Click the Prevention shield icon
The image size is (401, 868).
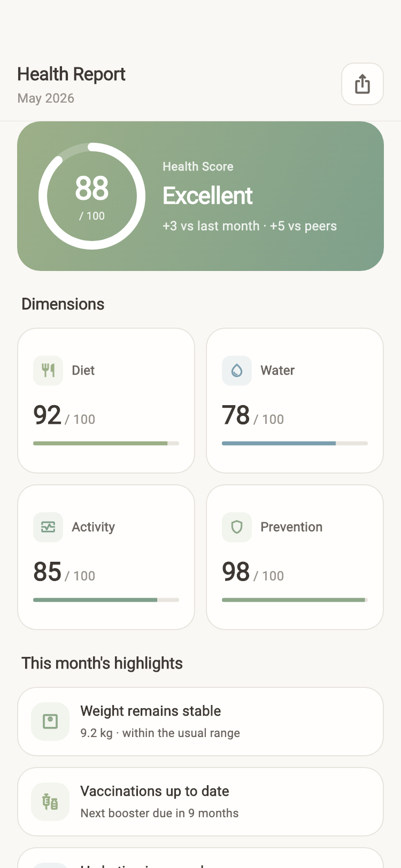[x=237, y=527]
